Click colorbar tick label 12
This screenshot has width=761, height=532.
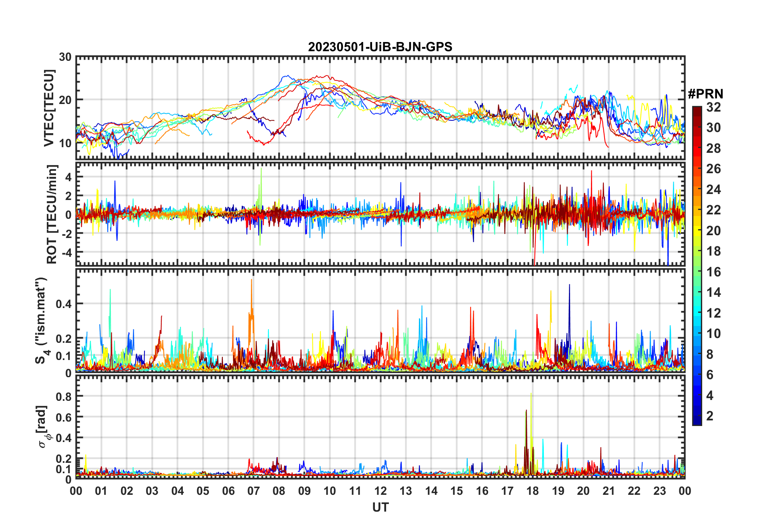[x=713, y=313]
